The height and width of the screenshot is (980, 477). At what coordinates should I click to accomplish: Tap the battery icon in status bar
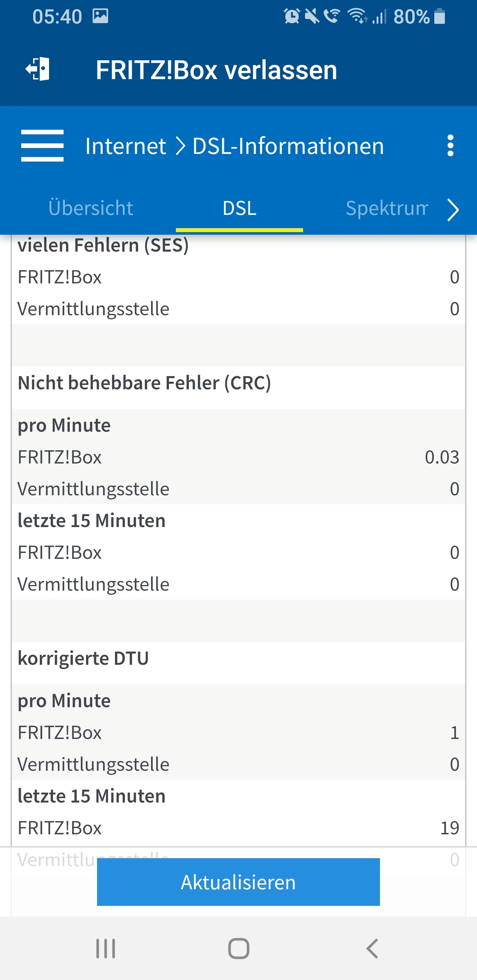click(x=440, y=16)
